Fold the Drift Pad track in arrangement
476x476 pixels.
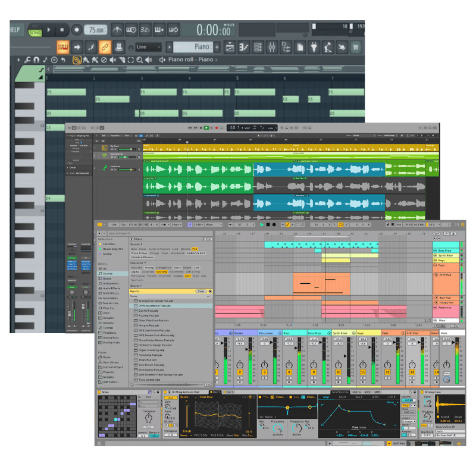click(436, 275)
